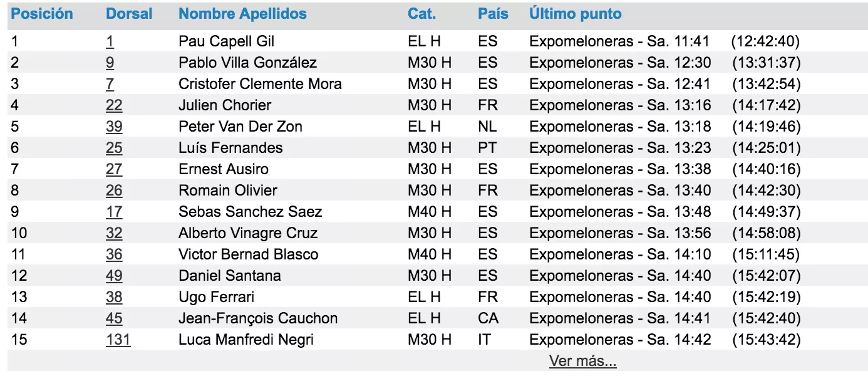Open dorsal 25 link for Luís Fernandes
This screenshot has width=868, height=376.
tap(114, 148)
